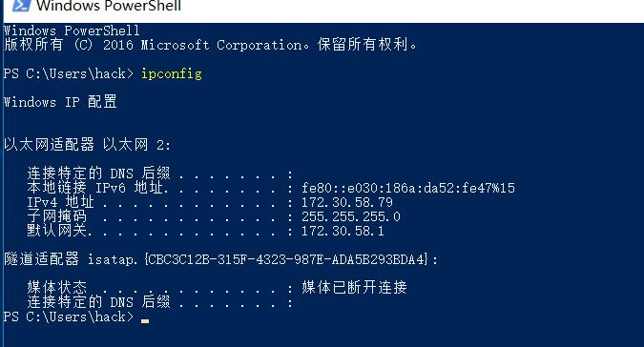Viewport: 644px width, 347px height.
Task: Click the Windows IP 配置 line
Action: 60,102
